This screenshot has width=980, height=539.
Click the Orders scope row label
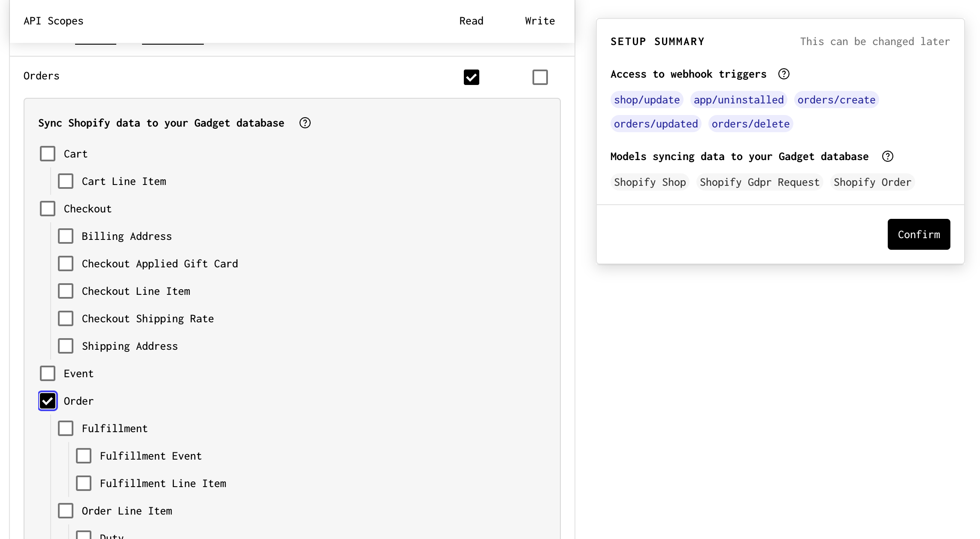(42, 76)
